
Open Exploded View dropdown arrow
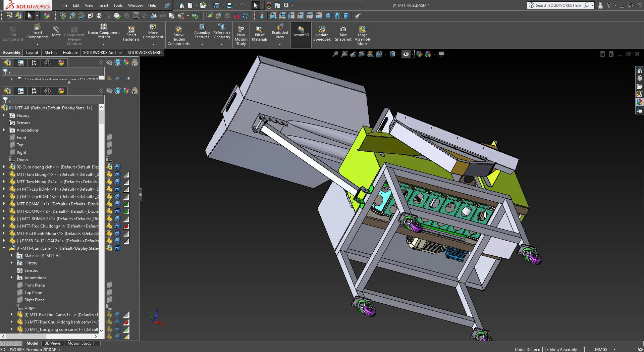coord(280,44)
